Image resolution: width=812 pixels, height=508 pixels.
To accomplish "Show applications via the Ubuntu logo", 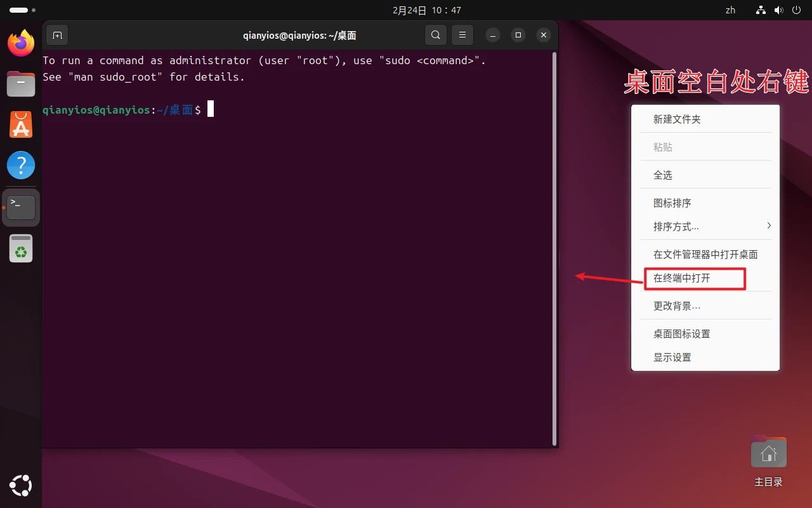I will pos(21,486).
